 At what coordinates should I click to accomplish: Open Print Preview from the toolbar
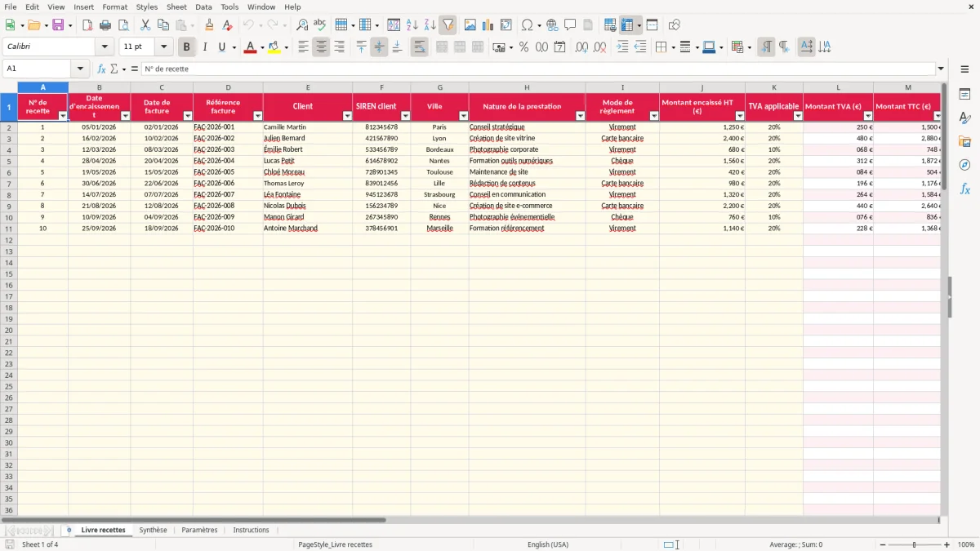122,25
